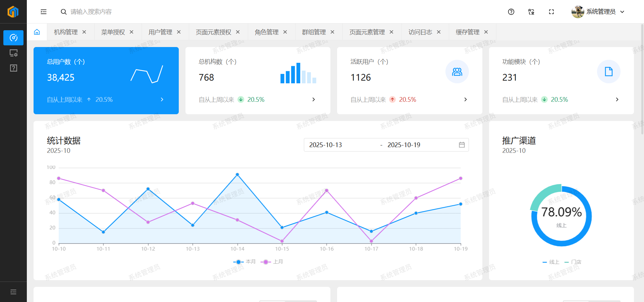Toggle the 线上 legend in the 推广渠道 chart
This screenshot has height=302, width=644.
click(551, 262)
